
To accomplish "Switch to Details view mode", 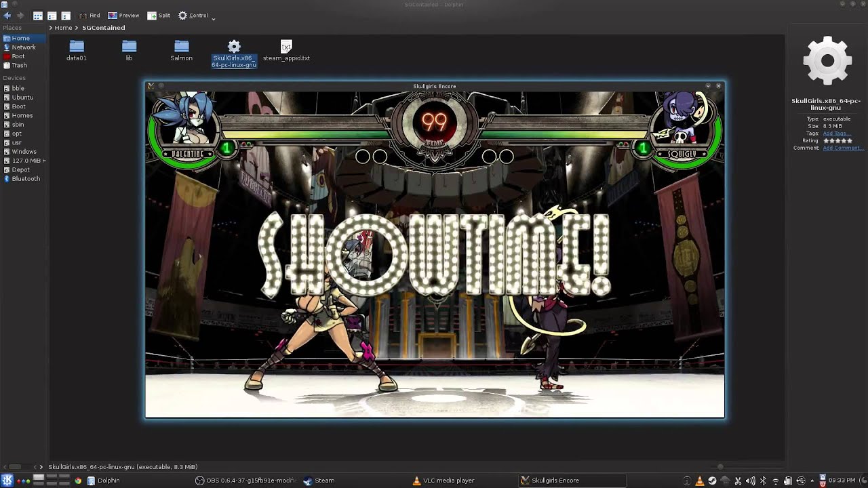I will pyautogui.click(x=66, y=15).
